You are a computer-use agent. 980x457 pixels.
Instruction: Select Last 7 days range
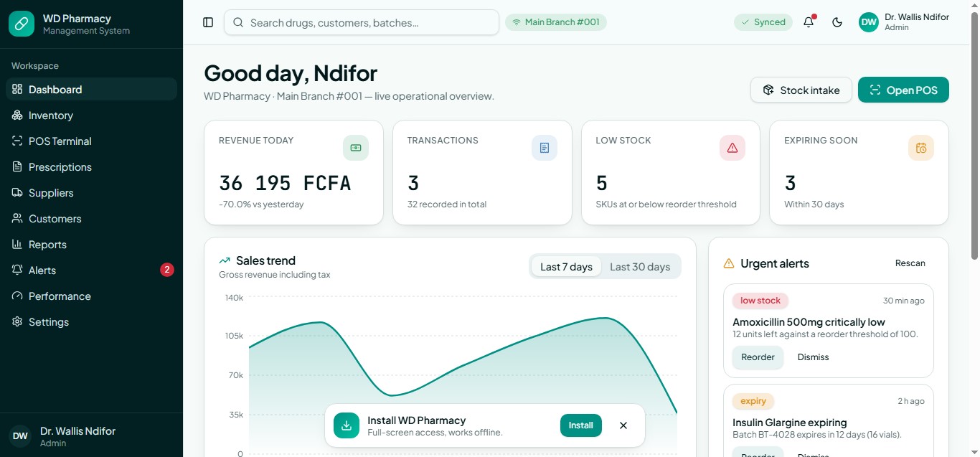566,267
